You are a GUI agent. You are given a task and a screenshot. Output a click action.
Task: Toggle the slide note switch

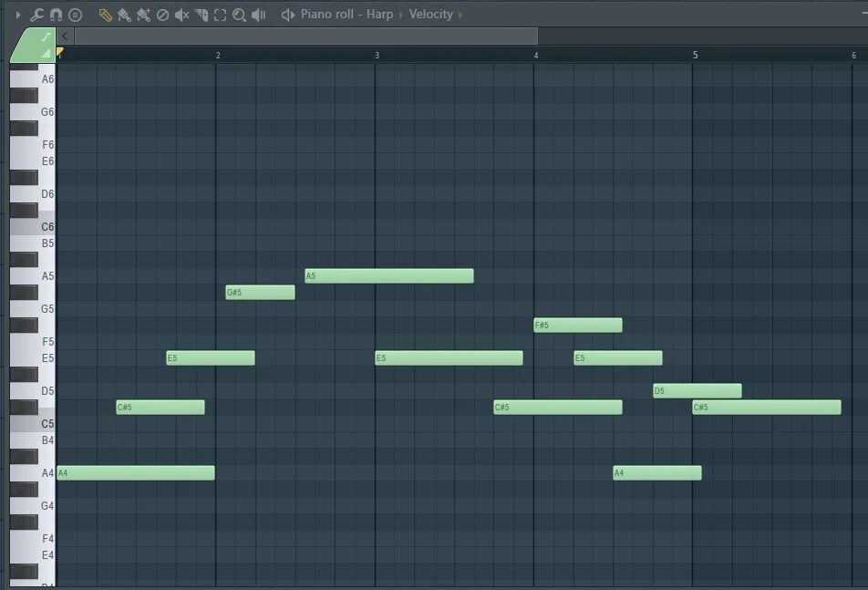[46, 37]
